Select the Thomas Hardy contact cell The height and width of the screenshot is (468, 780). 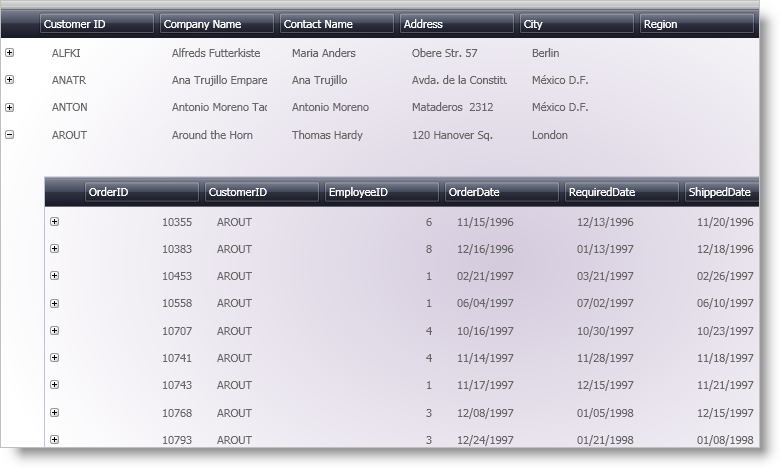coord(326,135)
